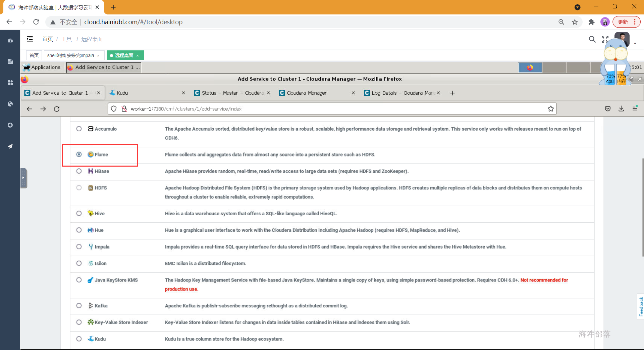Select the Flume service radio button
644x350 pixels.
tap(79, 155)
